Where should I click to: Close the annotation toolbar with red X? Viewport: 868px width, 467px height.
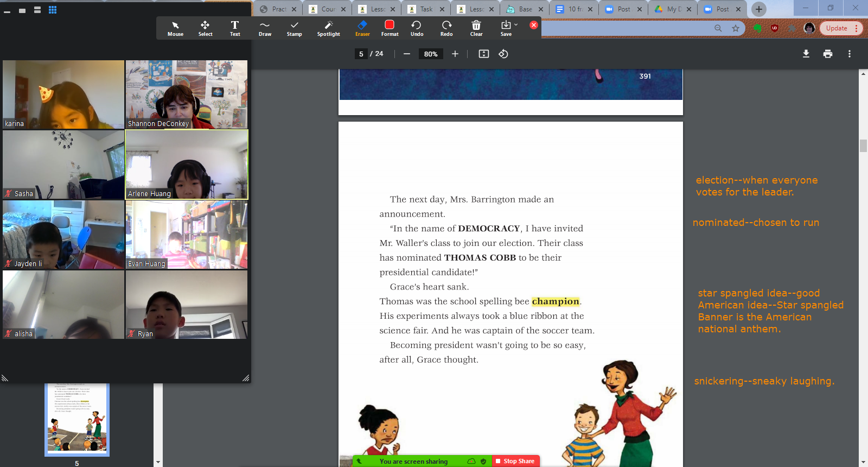tap(534, 25)
